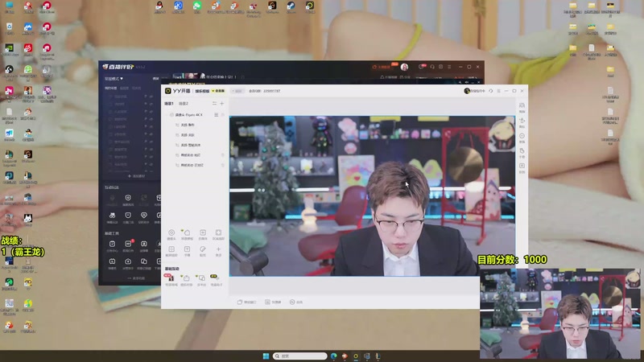Click the user avatar in the 直播伴侣 title bar

(405, 67)
